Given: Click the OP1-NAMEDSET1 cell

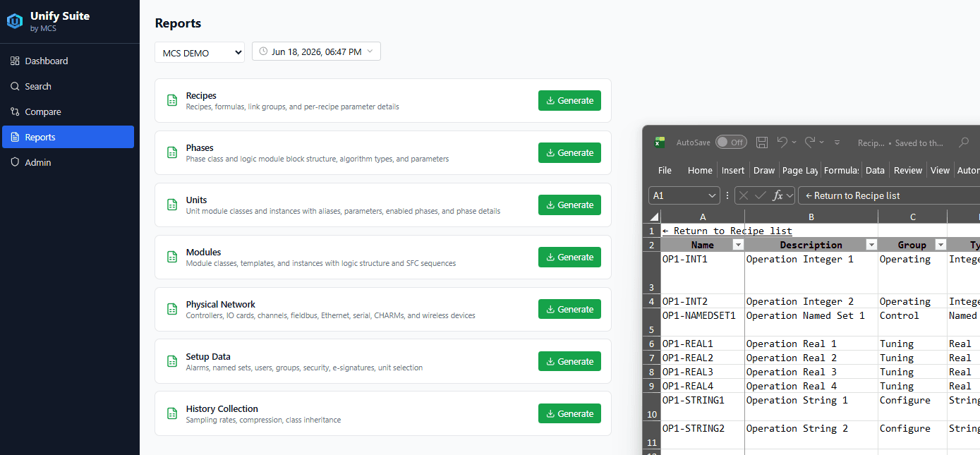Looking at the screenshot, I should [x=703, y=322].
